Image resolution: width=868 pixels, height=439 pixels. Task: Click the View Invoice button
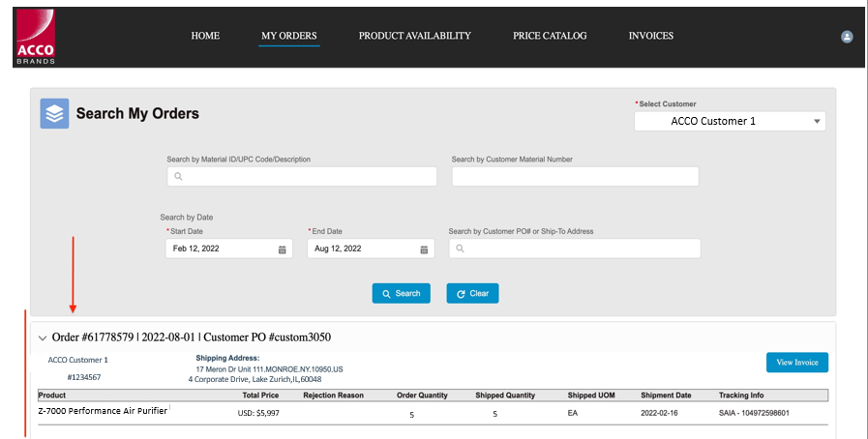click(797, 363)
